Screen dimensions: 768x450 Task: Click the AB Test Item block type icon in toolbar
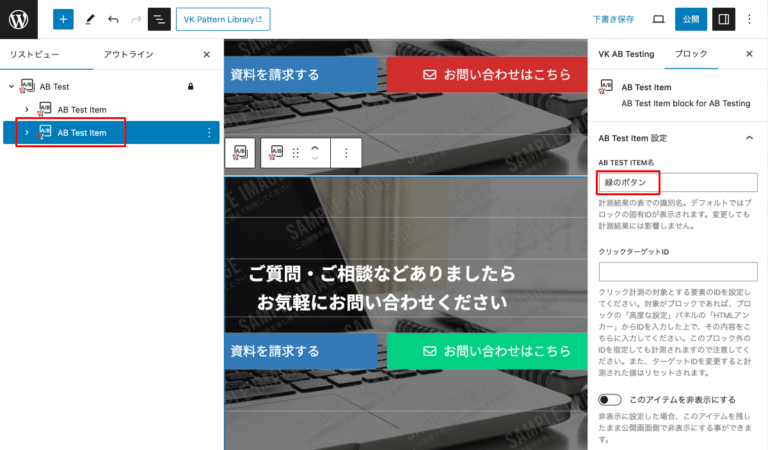coord(277,153)
